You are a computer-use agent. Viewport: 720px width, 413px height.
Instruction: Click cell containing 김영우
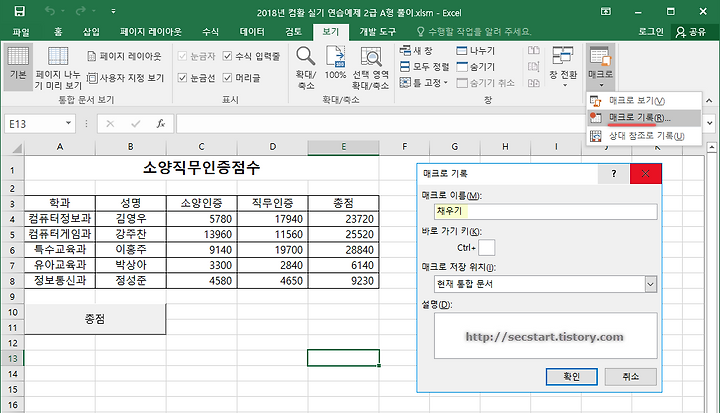131,219
